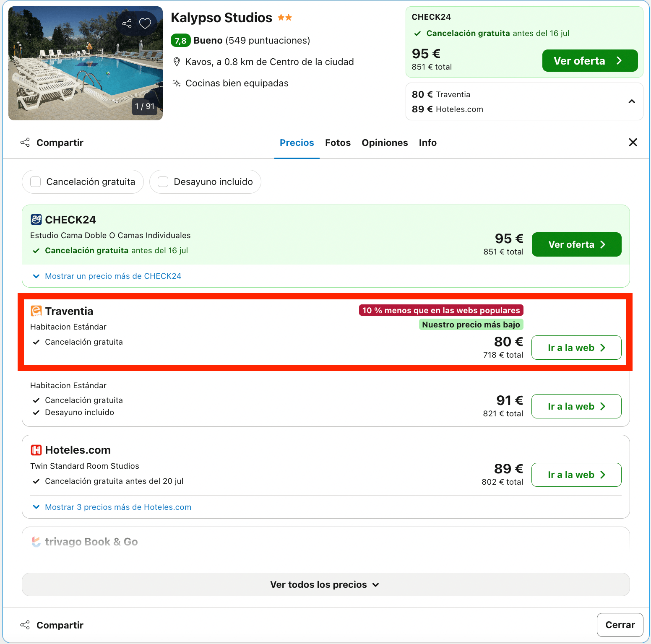Click the 'Kalypso Studios' hotel title
Image resolution: width=651 pixels, height=644 pixels.
[x=221, y=18]
